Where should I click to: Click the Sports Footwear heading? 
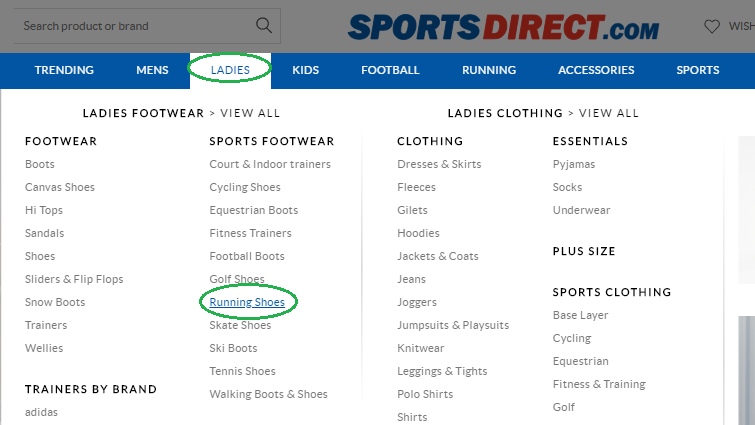(272, 142)
